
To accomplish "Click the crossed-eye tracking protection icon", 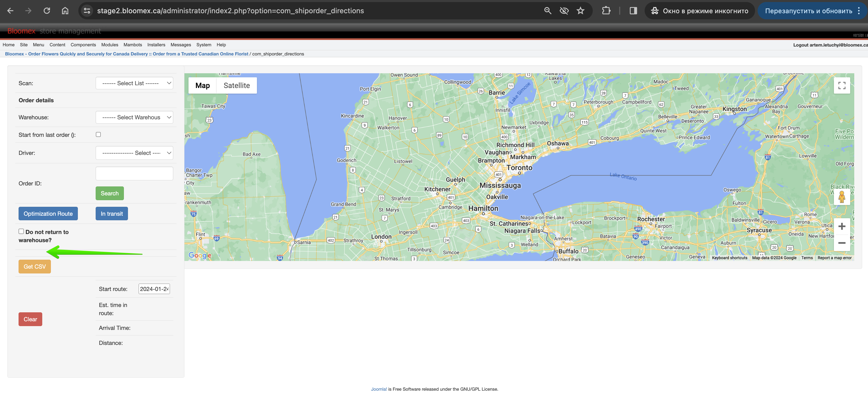I will (564, 11).
